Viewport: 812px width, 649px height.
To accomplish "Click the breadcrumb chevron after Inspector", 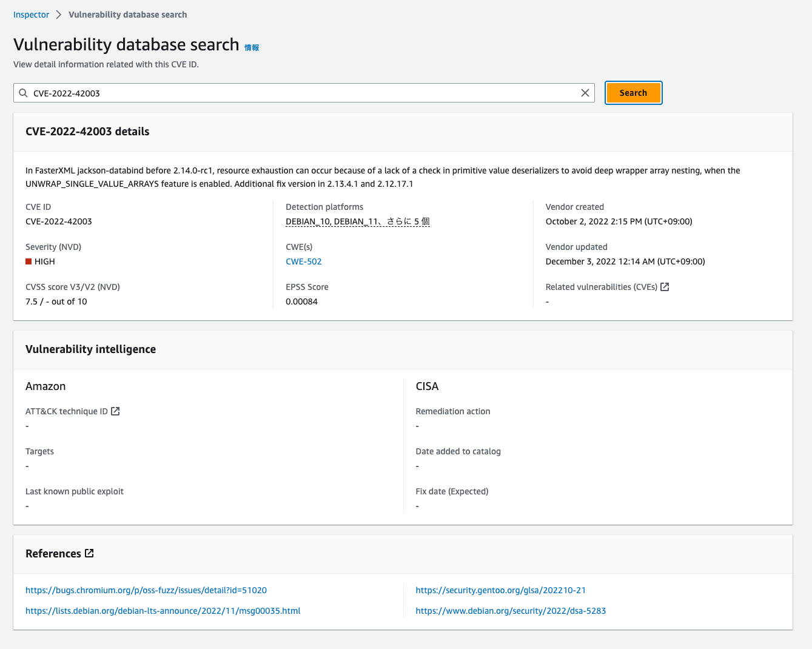I will point(58,14).
